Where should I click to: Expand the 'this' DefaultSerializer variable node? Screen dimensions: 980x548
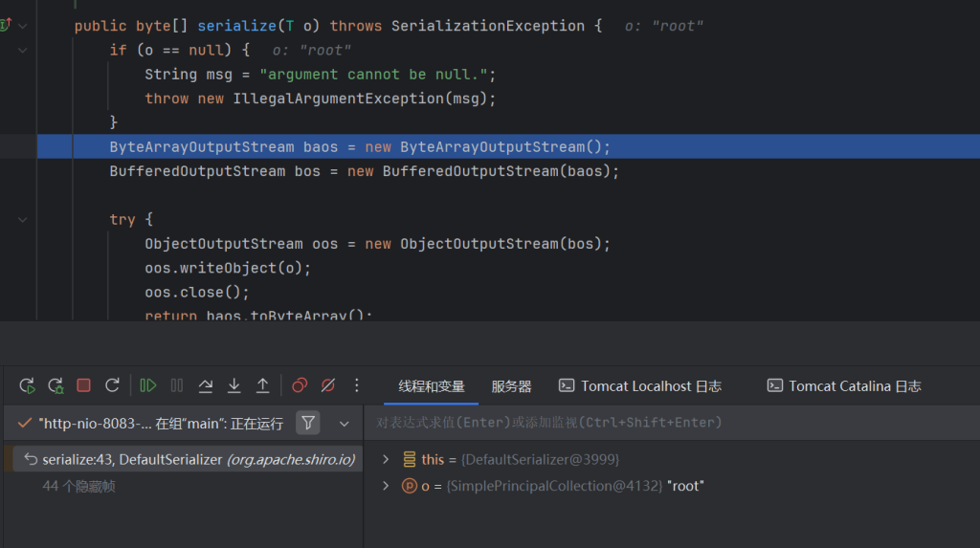coord(386,460)
